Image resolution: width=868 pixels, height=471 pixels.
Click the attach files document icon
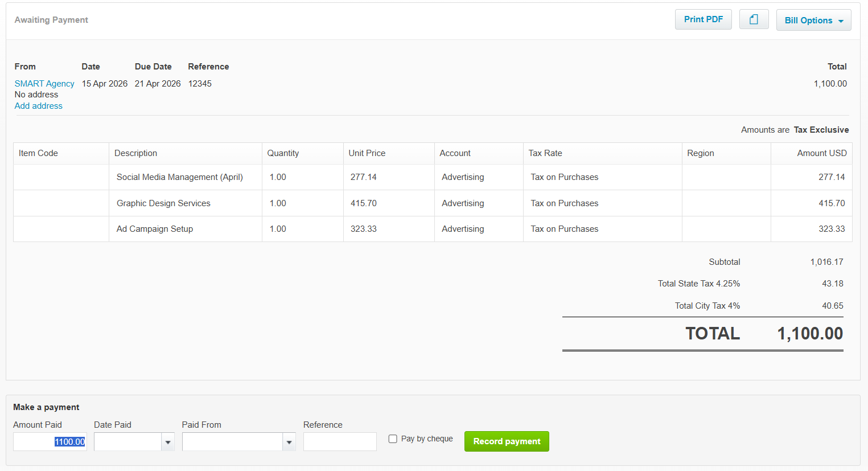pyautogui.click(x=754, y=19)
